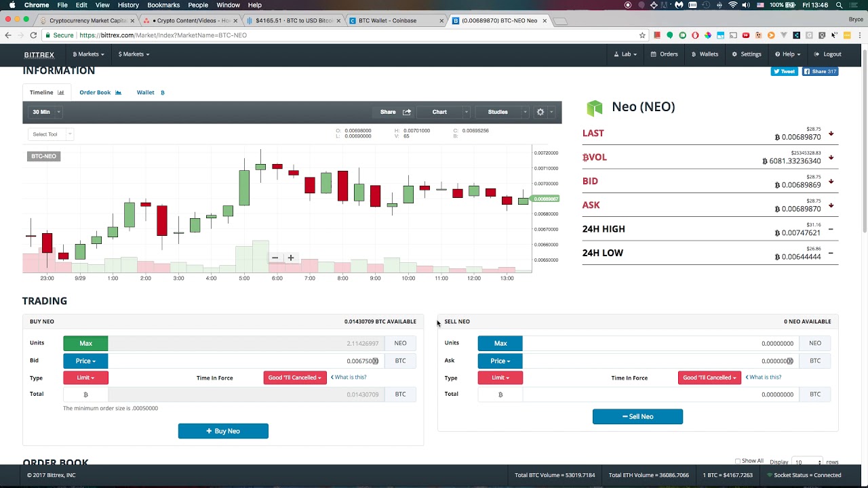This screenshot has width=868, height=488.
Task: Open the dollar Markets menu
Action: pos(134,54)
